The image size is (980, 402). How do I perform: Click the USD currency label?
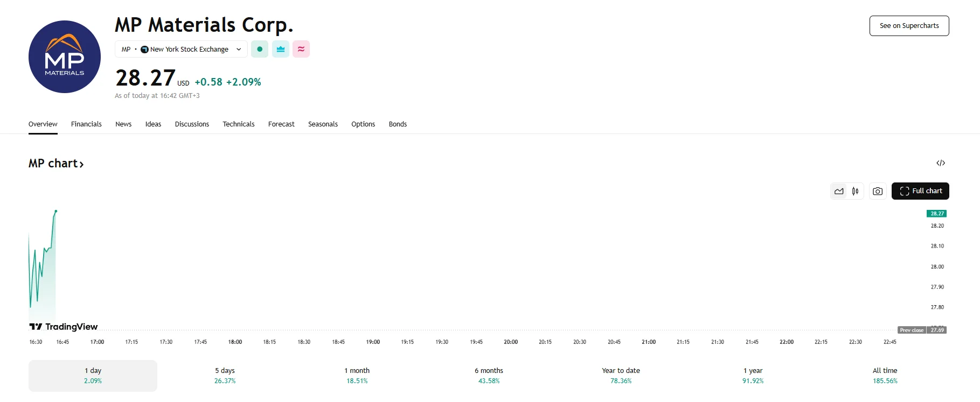coord(183,83)
